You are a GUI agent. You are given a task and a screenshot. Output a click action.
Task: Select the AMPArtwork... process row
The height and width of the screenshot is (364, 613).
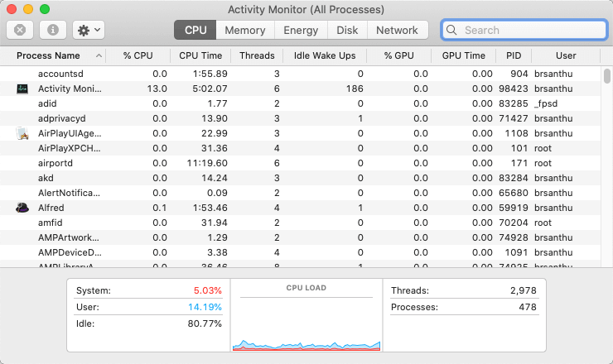pos(300,237)
